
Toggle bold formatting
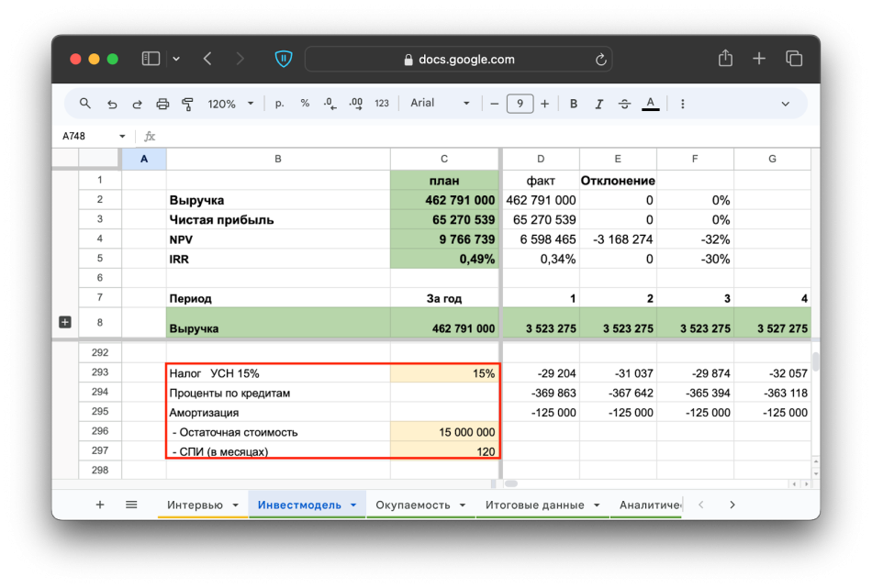coord(574,104)
